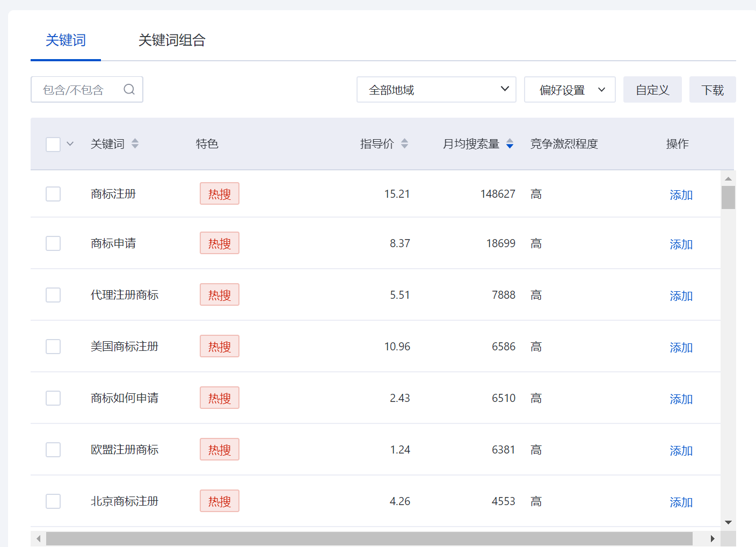This screenshot has height=547, width=756.
Task: Click the search volume value 7888
Action: tap(504, 295)
